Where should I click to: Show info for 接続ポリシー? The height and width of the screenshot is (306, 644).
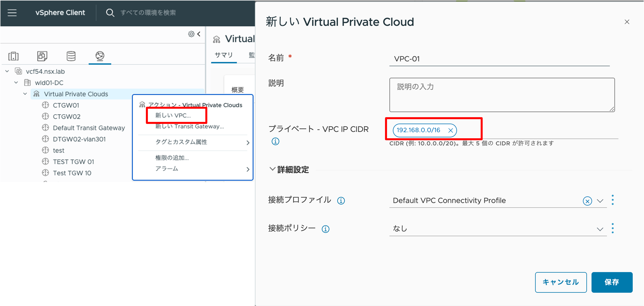click(326, 229)
